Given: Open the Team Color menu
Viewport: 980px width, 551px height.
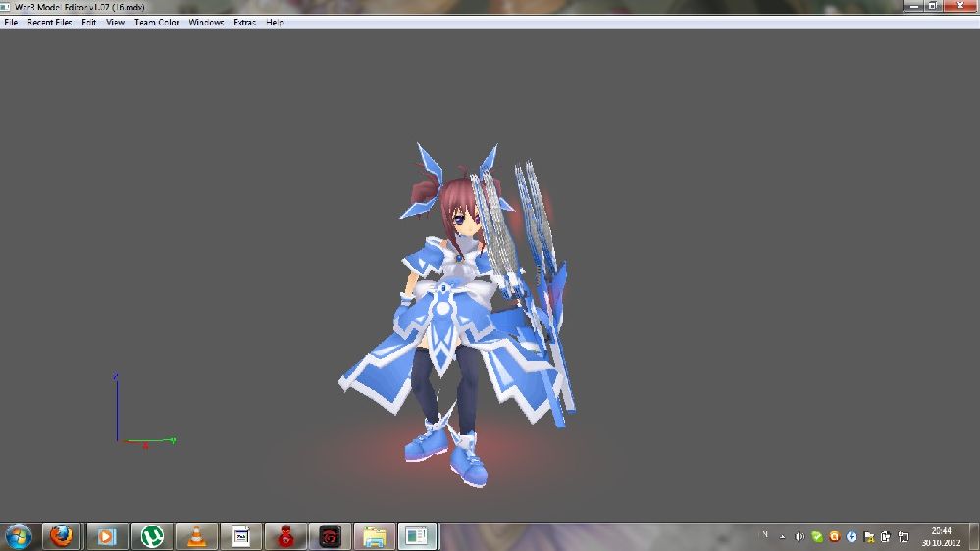Looking at the screenshot, I should [x=156, y=22].
